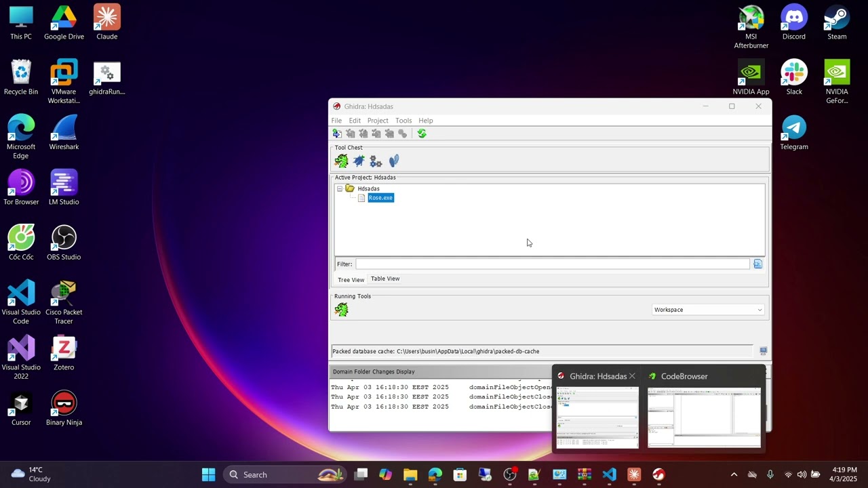868x488 pixels.
Task: Open the File menu in Ghidra
Action: pos(336,121)
